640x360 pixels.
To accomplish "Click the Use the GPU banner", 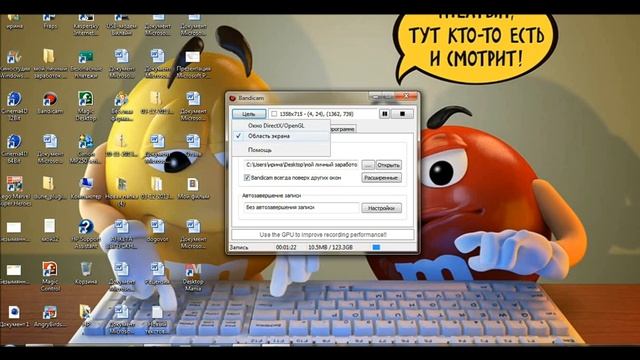I will point(323,235).
